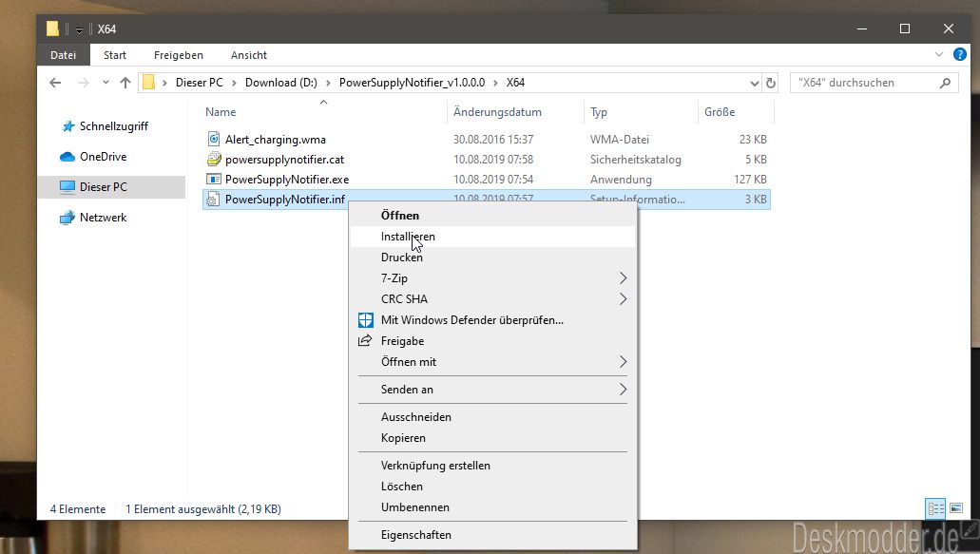
Task: Open the Öffnen mit submenu
Action: coord(492,362)
